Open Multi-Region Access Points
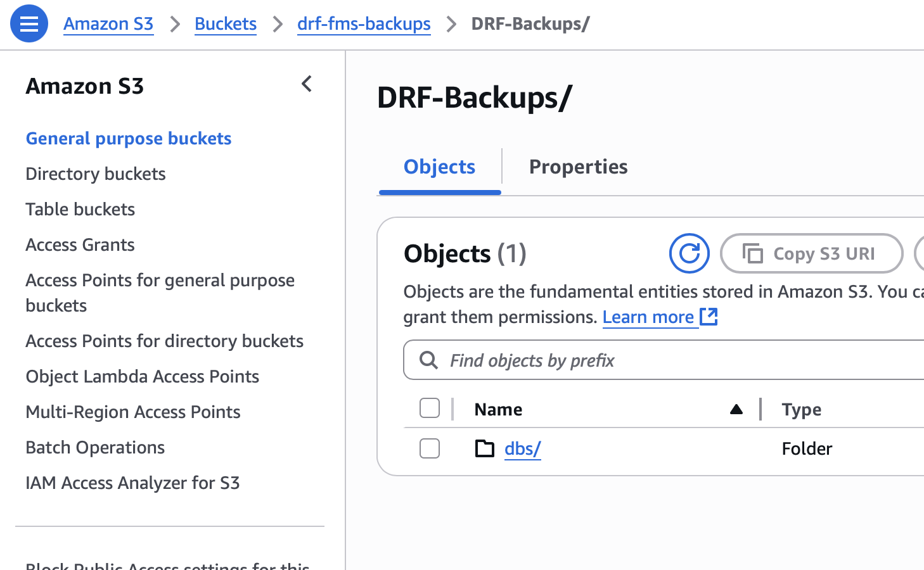The image size is (924, 570). tap(133, 412)
